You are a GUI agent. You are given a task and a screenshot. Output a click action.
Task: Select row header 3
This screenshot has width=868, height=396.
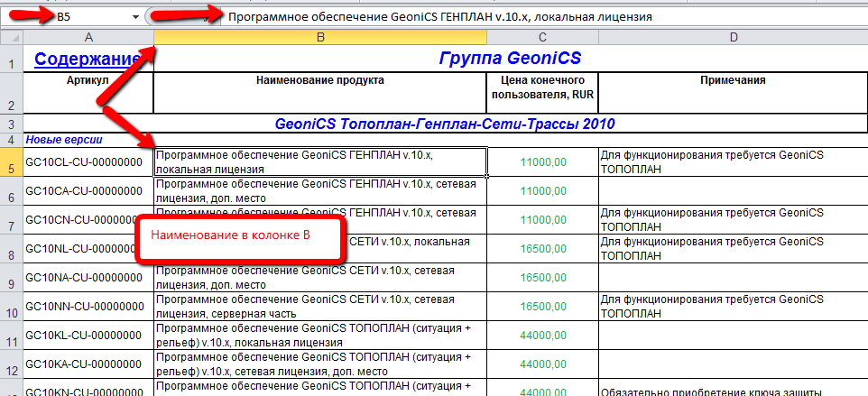(x=12, y=124)
